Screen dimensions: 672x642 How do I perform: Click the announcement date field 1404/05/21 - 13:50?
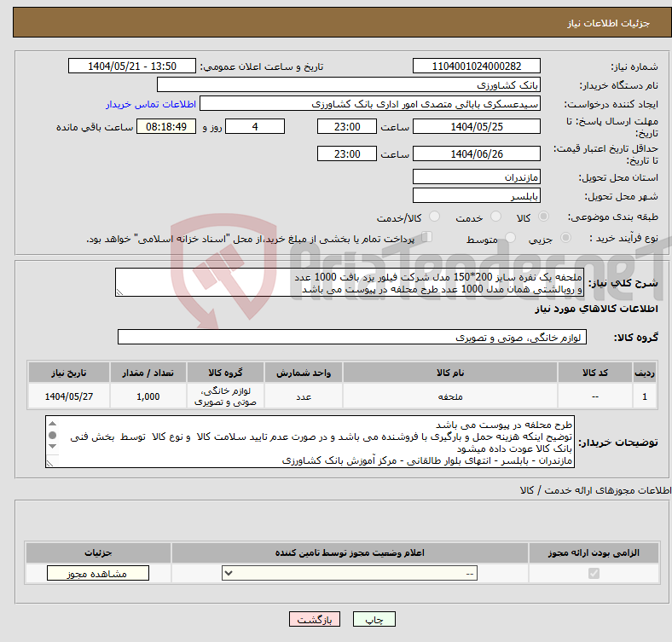pyautogui.click(x=132, y=66)
